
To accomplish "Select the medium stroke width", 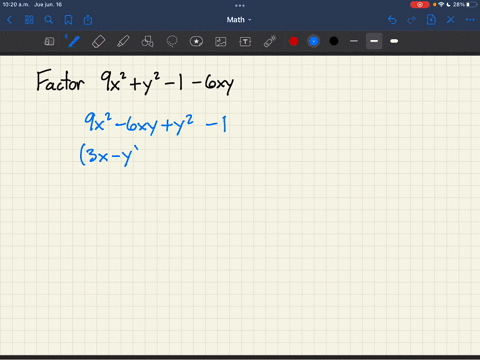I will (x=374, y=41).
